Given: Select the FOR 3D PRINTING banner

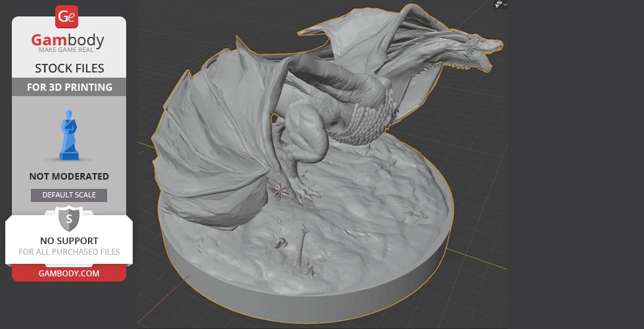Looking at the screenshot, I should (x=69, y=87).
